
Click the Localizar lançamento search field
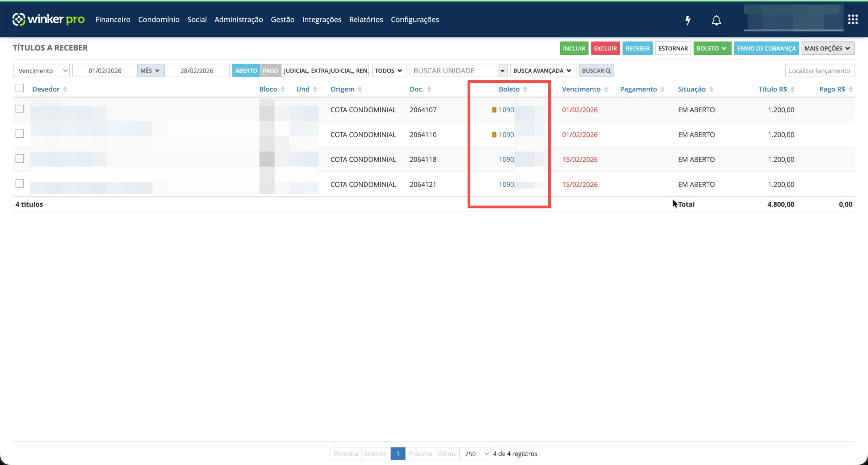point(820,70)
